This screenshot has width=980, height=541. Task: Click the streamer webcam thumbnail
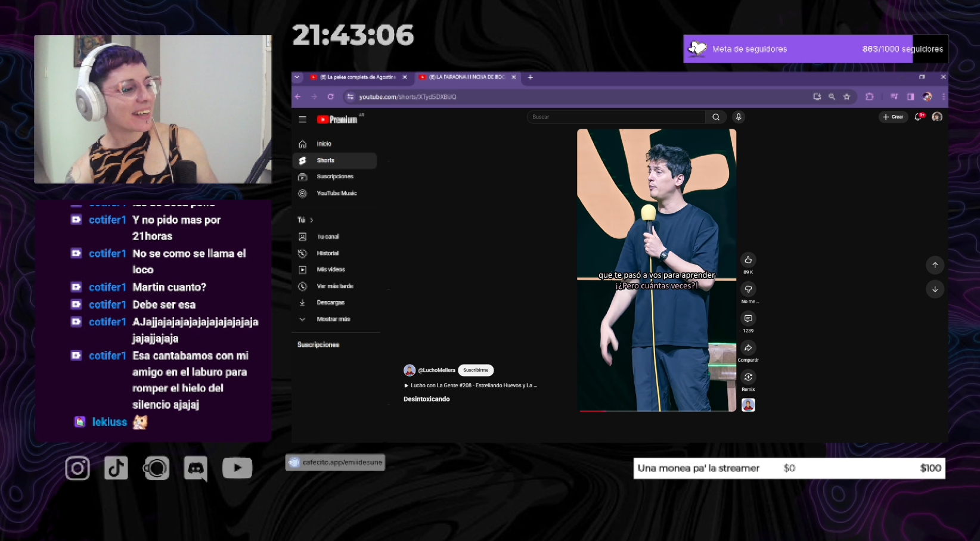(153, 109)
